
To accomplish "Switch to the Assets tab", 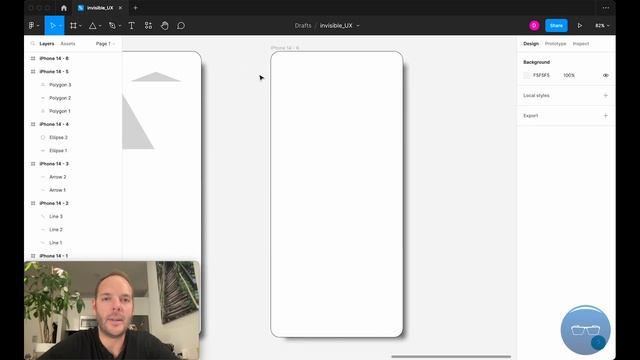I will (68, 44).
